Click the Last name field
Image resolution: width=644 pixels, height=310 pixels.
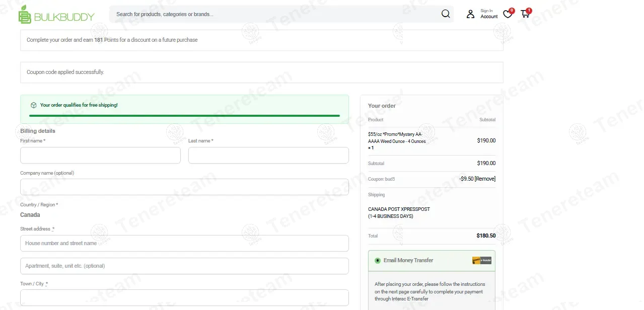pos(268,156)
